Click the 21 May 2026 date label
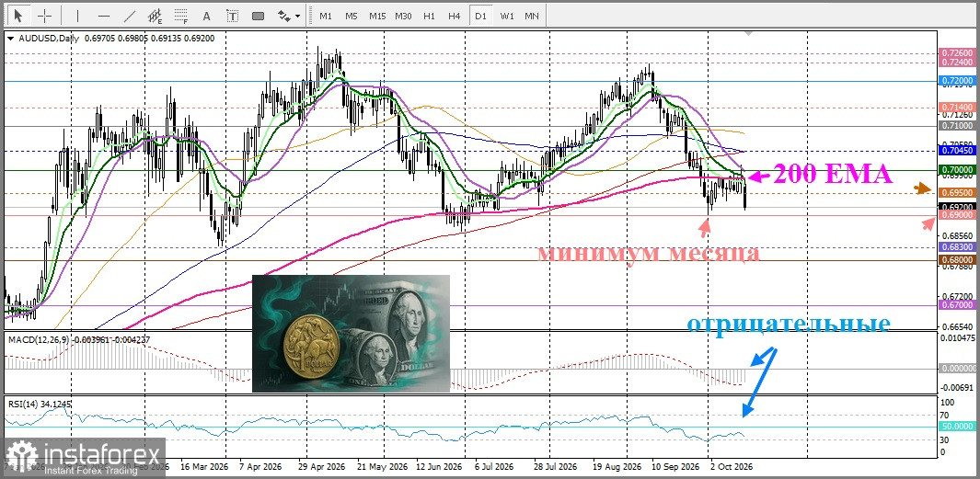 (379, 466)
